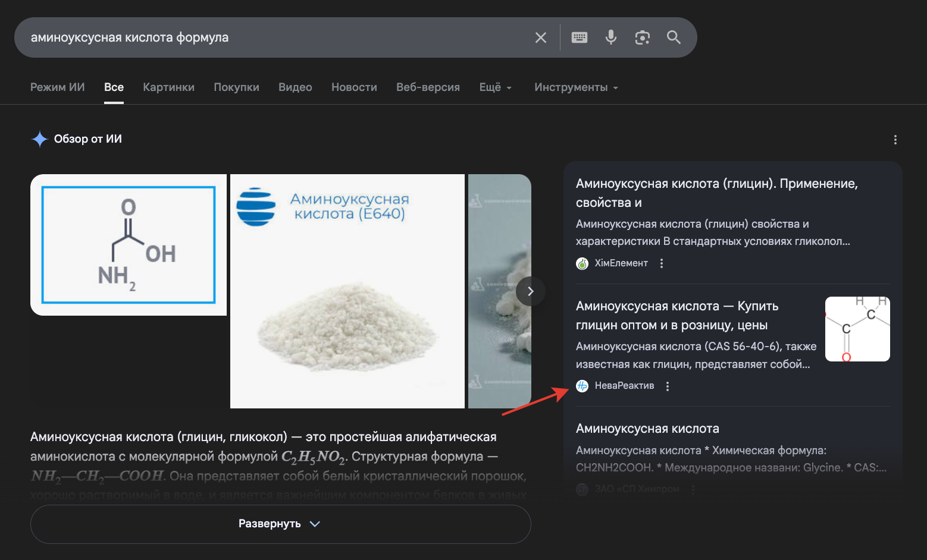927x560 pixels.
Task: Open the Видео results tab
Action: coord(295,87)
